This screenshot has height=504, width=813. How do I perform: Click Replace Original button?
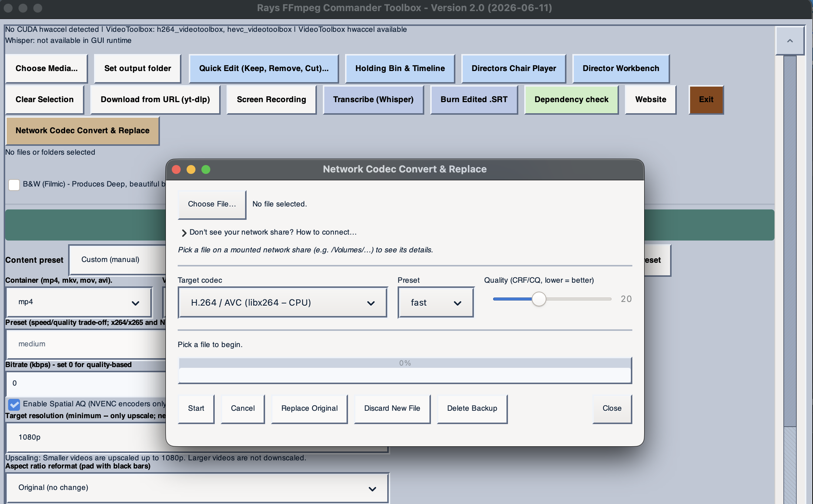pos(310,409)
